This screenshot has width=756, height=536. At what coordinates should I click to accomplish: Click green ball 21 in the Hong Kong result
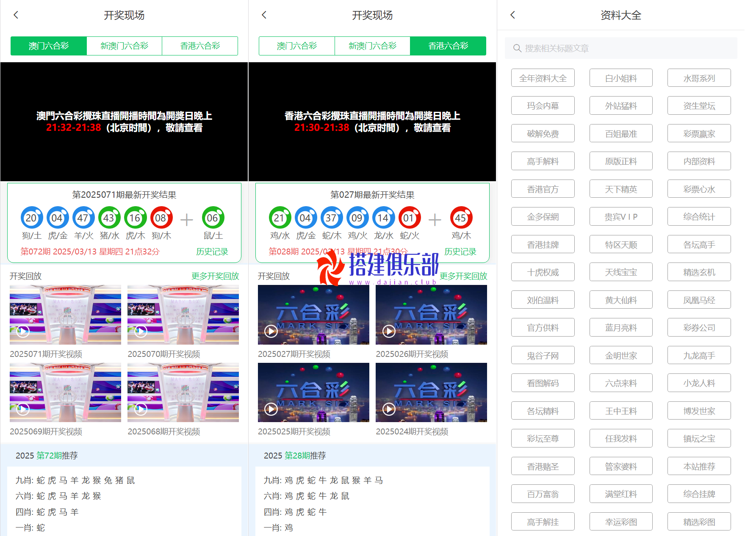point(280,218)
